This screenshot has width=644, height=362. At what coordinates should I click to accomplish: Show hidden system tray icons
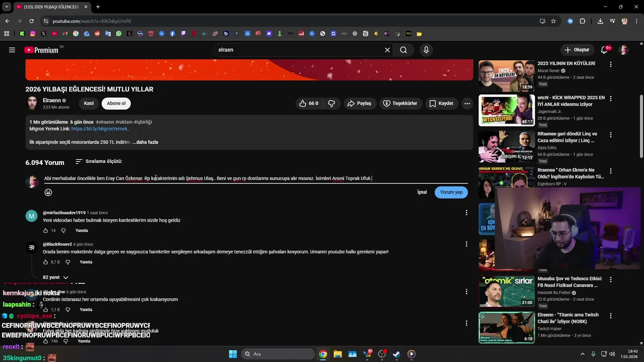tap(583, 354)
